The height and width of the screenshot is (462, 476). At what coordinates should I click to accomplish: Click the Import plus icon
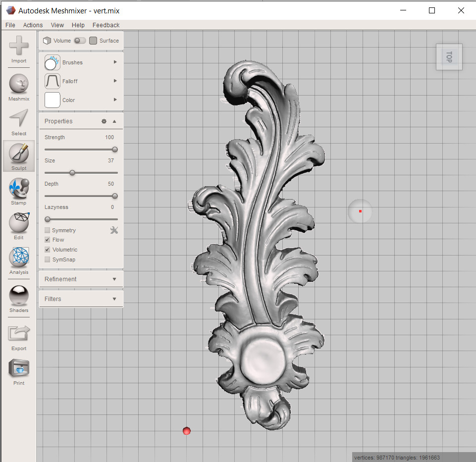(19, 46)
